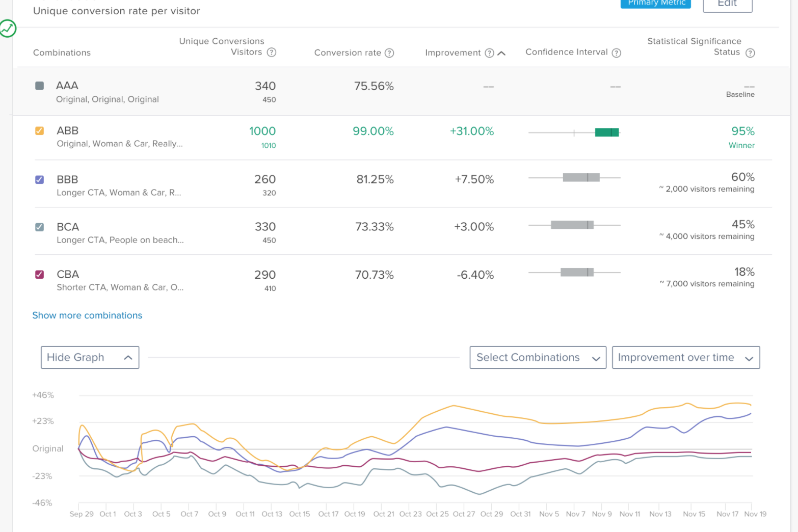Image resolution: width=798 pixels, height=532 pixels.
Task: Click Show more combinations link
Action: [x=87, y=315]
